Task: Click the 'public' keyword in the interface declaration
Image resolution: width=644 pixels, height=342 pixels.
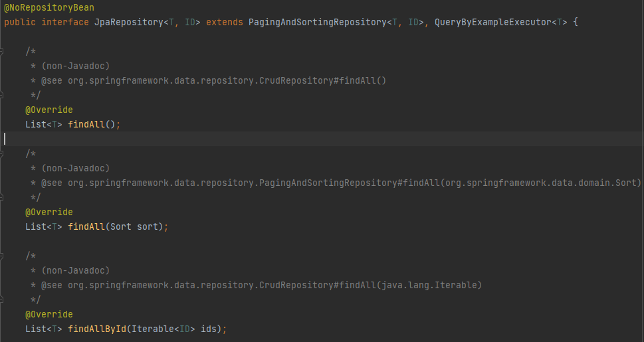Action: (20, 22)
